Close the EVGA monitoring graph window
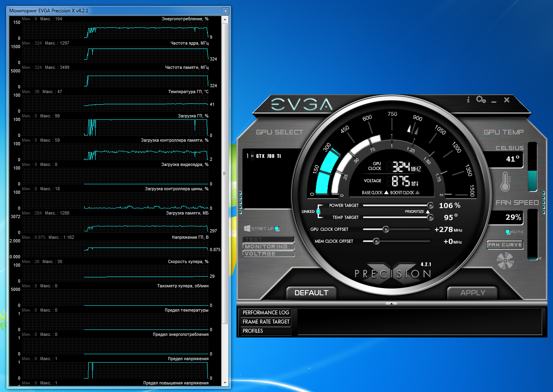The height and width of the screenshot is (392, 553). pos(225,11)
